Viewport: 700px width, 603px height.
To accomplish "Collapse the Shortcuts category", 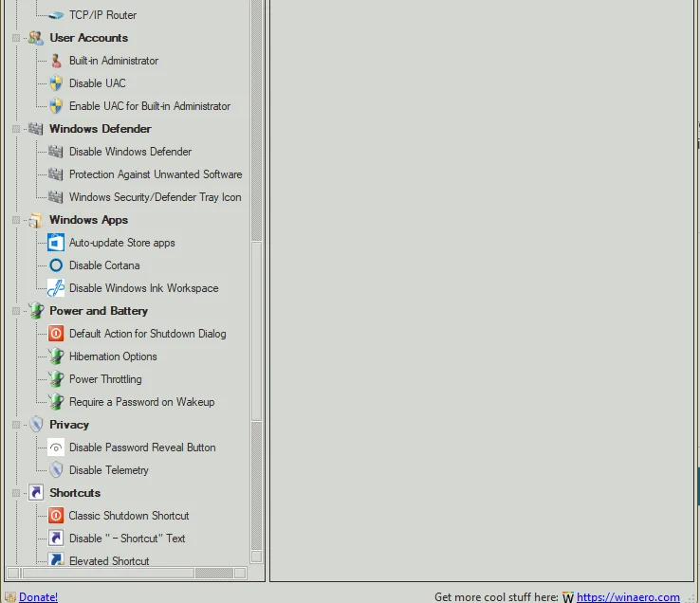I will coord(16,493).
